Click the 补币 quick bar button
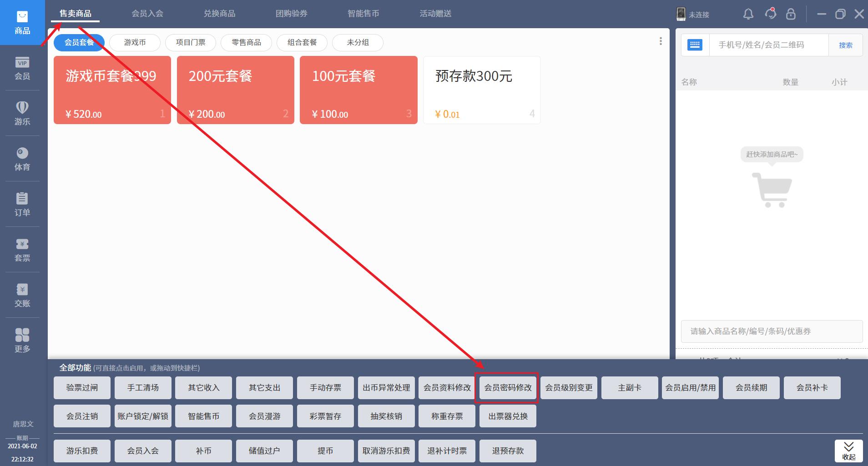 (x=204, y=451)
